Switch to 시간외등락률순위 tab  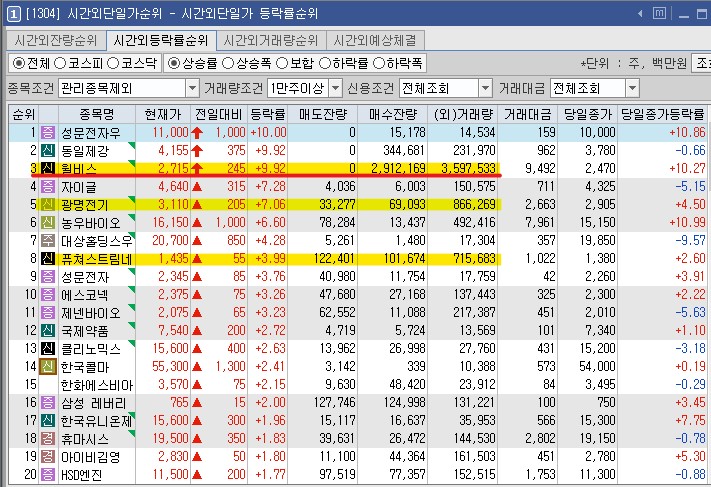[161, 40]
